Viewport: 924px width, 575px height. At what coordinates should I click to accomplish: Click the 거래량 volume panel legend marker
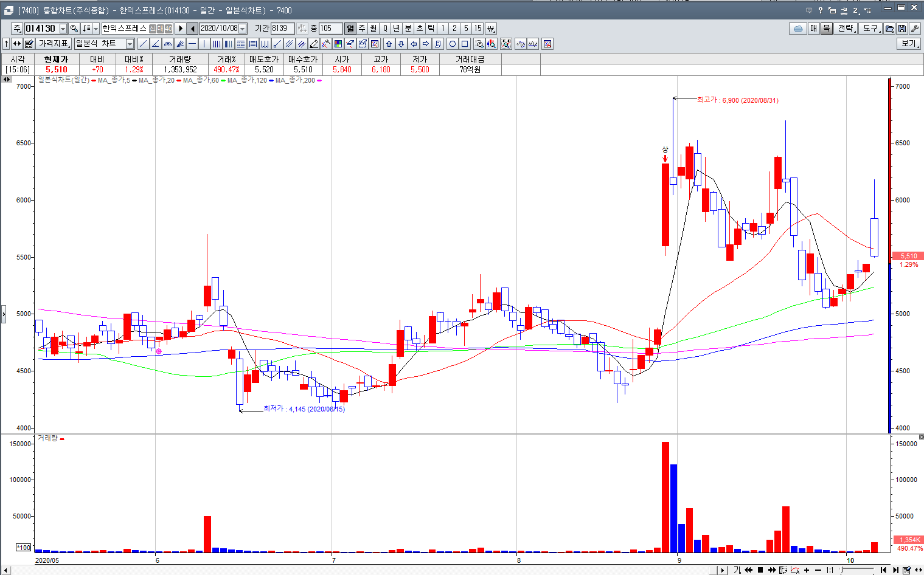coord(62,438)
